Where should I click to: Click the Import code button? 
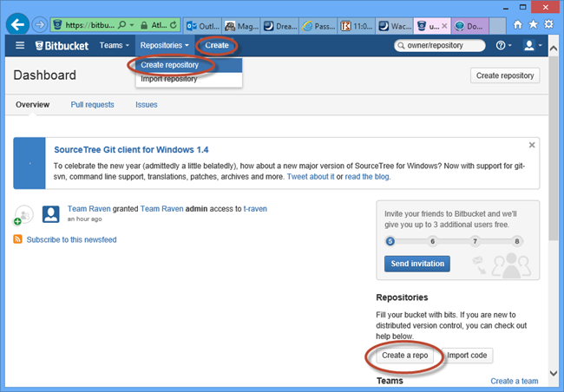tap(468, 356)
